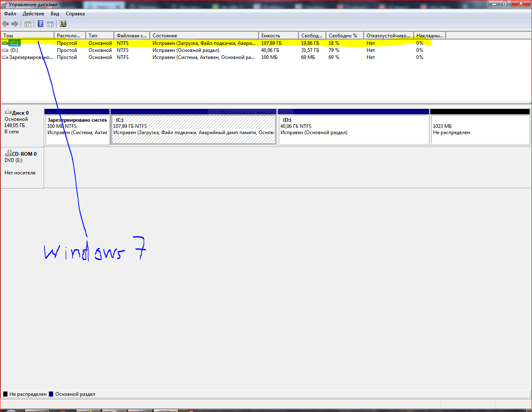Select the CD-ROM 0 drive label panel
The height and width of the screenshot is (412, 532).
pyautogui.click(x=22, y=168)
